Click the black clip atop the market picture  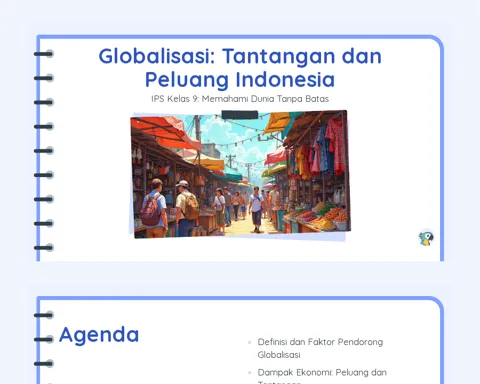[240, 115]
